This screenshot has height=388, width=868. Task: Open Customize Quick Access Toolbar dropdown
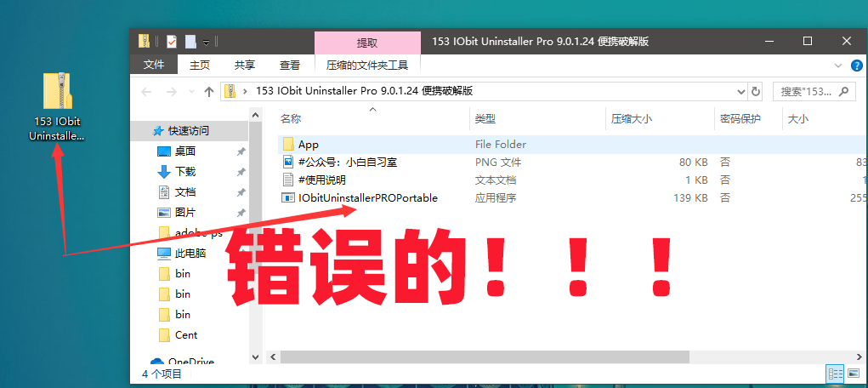coord(206,43)
